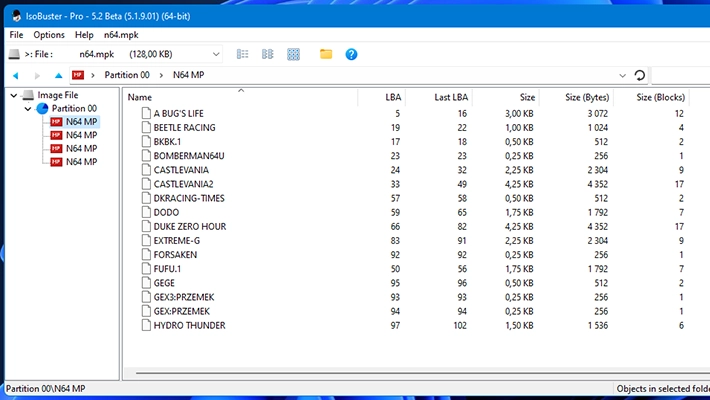Open the n64.mpk menu
710x400 pixels.
[121, 35]
